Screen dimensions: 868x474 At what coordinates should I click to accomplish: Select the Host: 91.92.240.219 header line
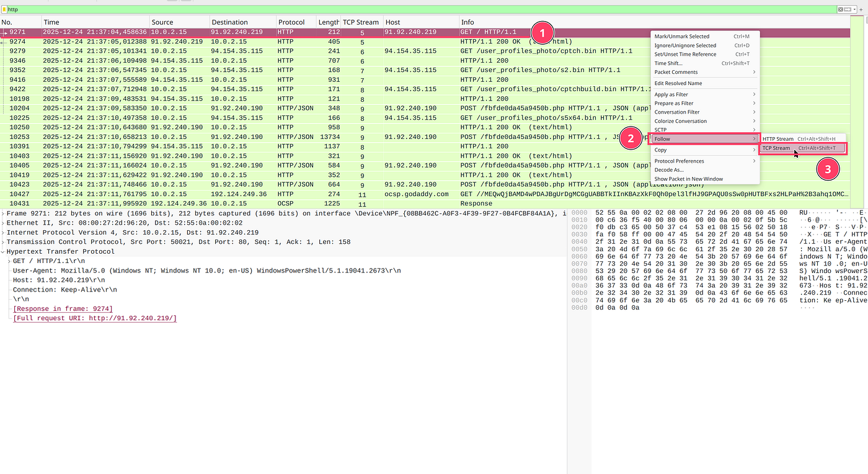[x=59, y=280]
